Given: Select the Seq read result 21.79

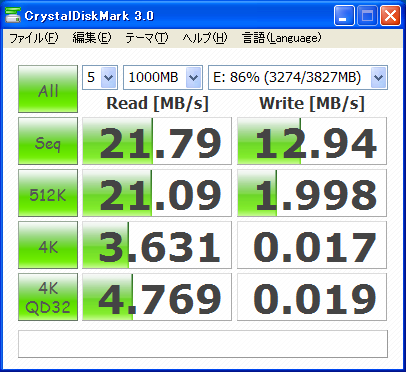Looking at the screenshot, I should [x=157, y=141].
